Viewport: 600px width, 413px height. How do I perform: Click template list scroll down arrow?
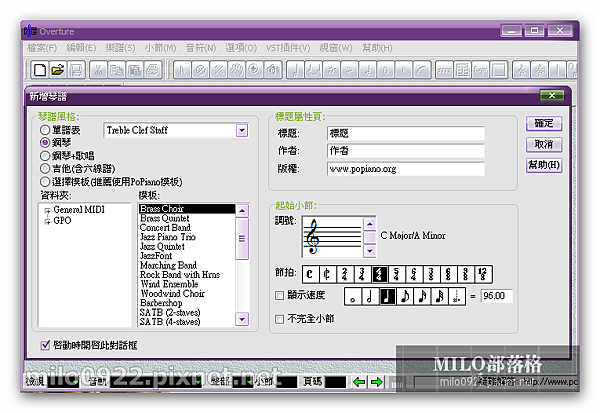(242, 319)
